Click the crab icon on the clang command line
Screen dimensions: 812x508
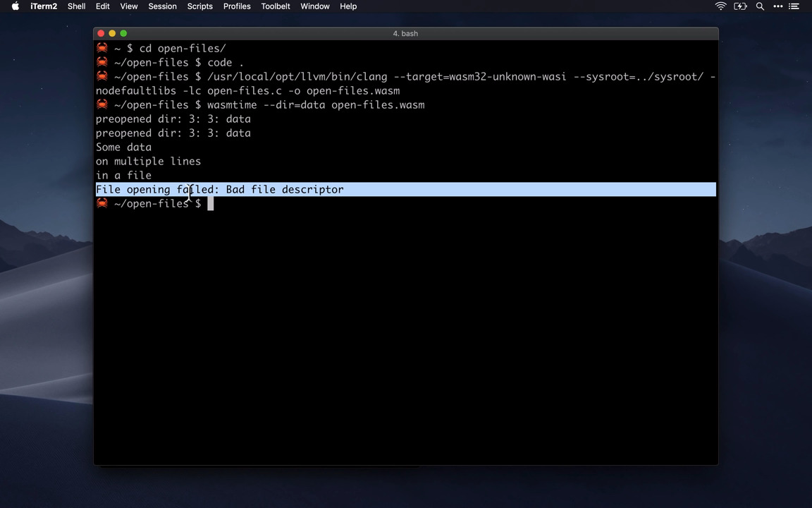coord(102,75)
